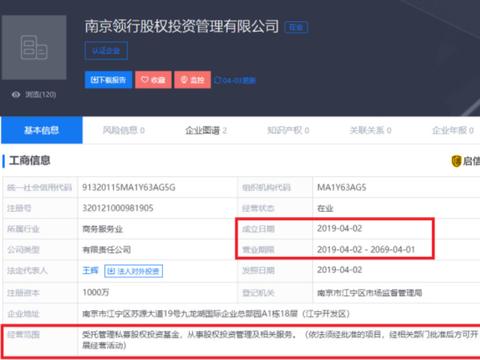The image size is (480, 360).
Task: Click the 法人对外投资 button
Action: pos(134,271)
